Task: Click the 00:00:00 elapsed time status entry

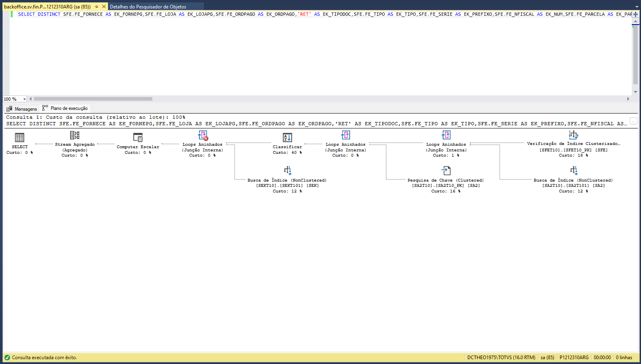Action: [602, 358]
